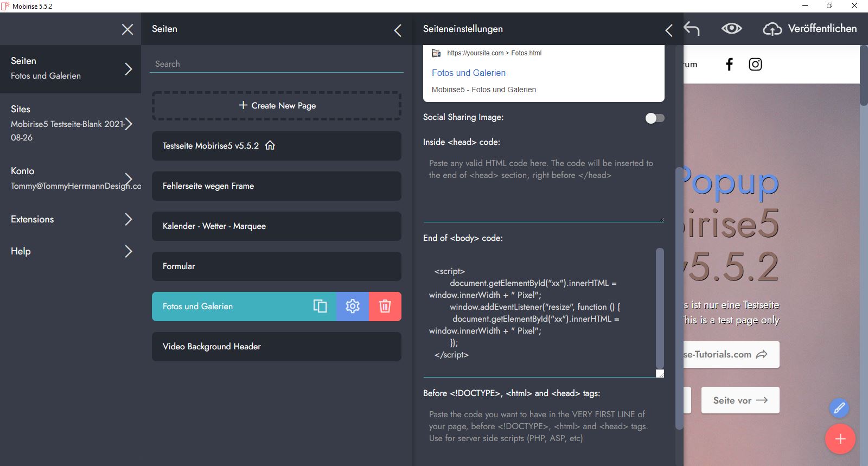Open the Sites menu section

point(71,123)
